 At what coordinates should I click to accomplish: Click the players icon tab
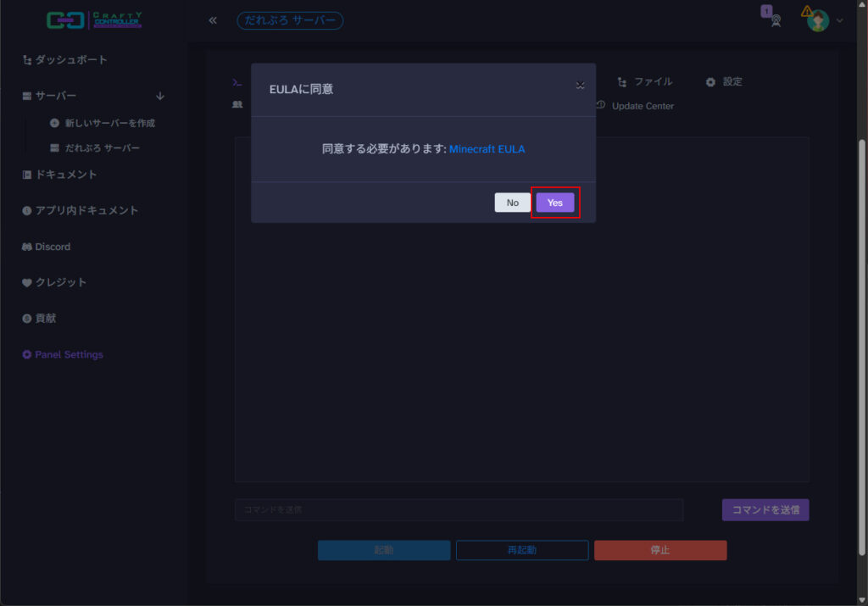237,104
